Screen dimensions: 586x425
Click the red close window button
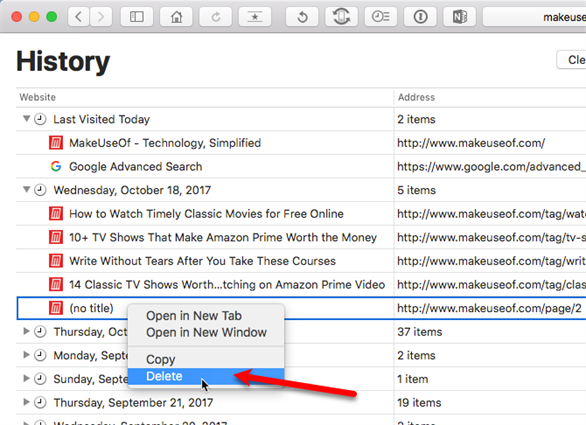pyautogui.click(x=16, y=17)
